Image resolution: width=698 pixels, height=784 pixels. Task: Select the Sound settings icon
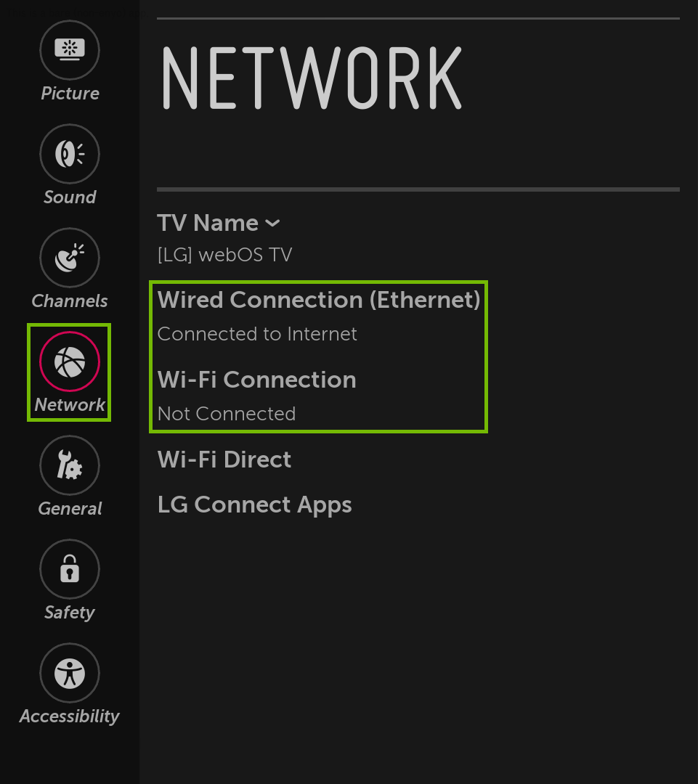pos(69,154)
